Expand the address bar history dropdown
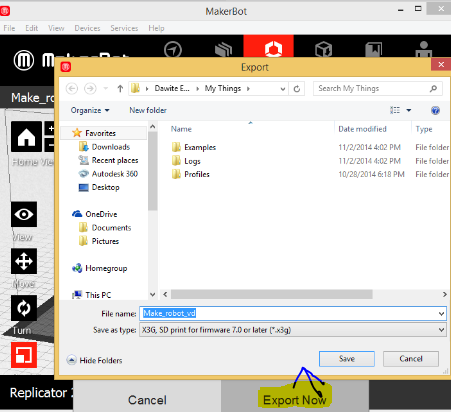451x412 pixels. tap(282, 89)
